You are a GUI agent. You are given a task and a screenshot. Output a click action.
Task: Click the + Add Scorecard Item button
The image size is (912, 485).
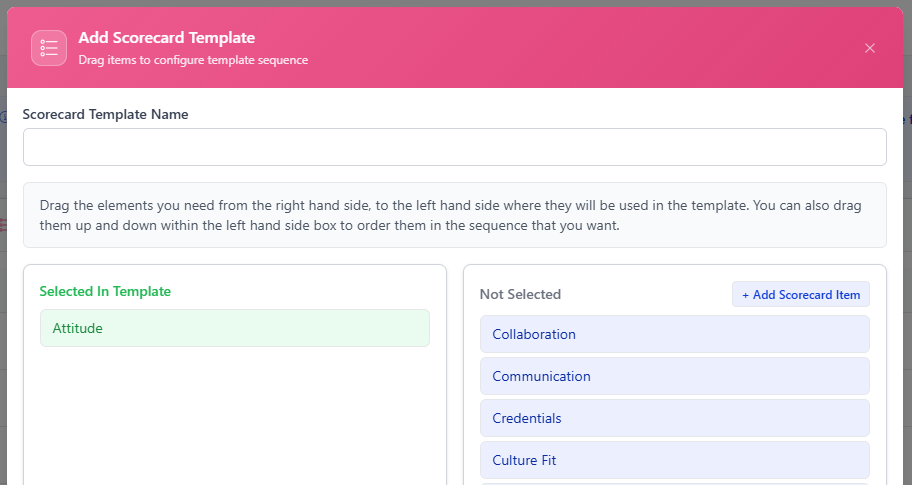click(801, 294)
